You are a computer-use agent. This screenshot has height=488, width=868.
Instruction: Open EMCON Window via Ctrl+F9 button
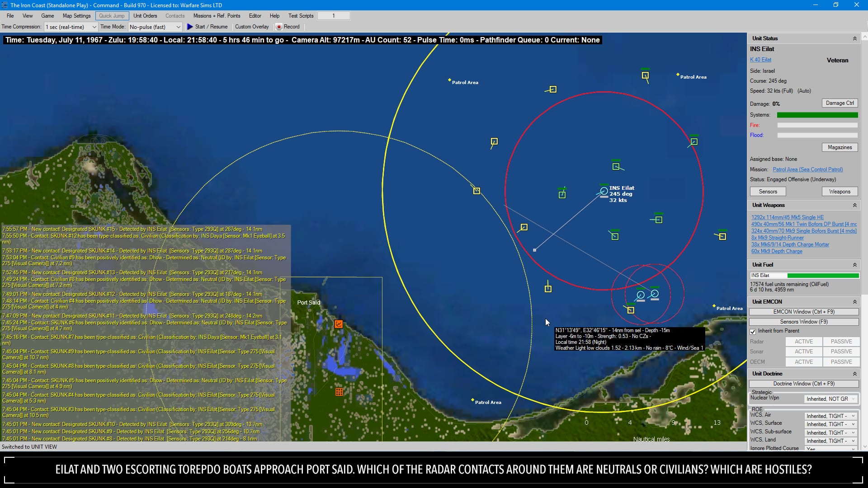point(804,312)
